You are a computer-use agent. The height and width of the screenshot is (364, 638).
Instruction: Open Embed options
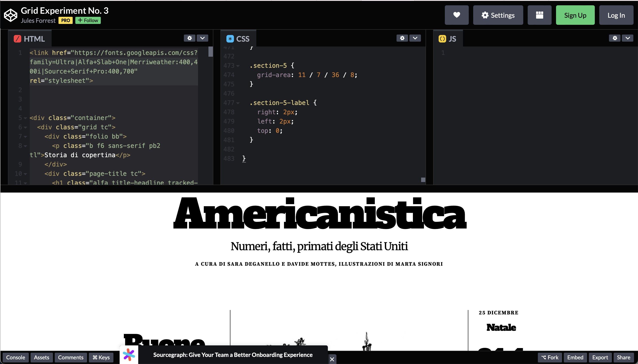575,358
